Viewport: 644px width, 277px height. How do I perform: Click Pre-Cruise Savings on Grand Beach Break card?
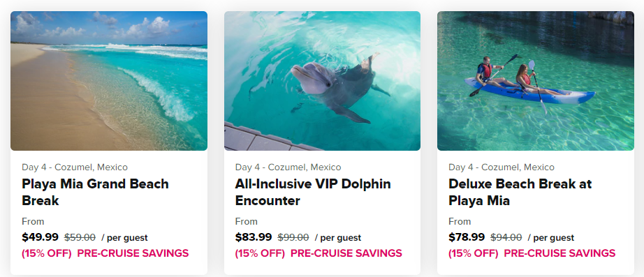pyautogui.click(x=133, y=253)
